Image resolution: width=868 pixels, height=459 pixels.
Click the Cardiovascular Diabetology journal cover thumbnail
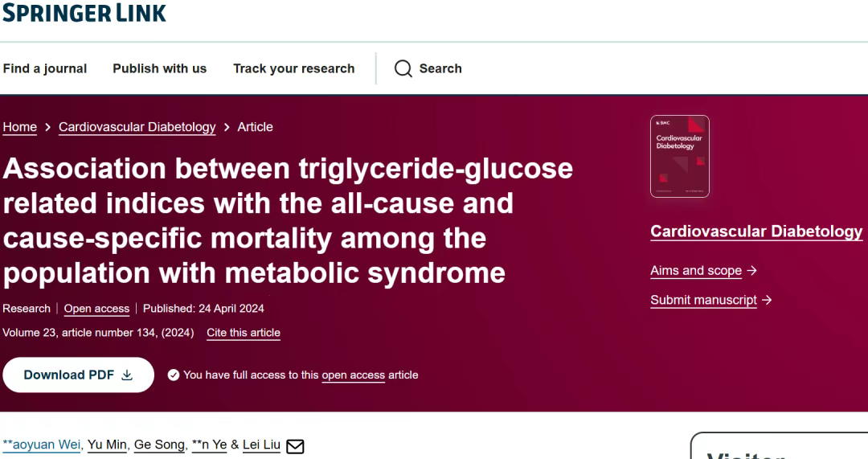[680, 156]
